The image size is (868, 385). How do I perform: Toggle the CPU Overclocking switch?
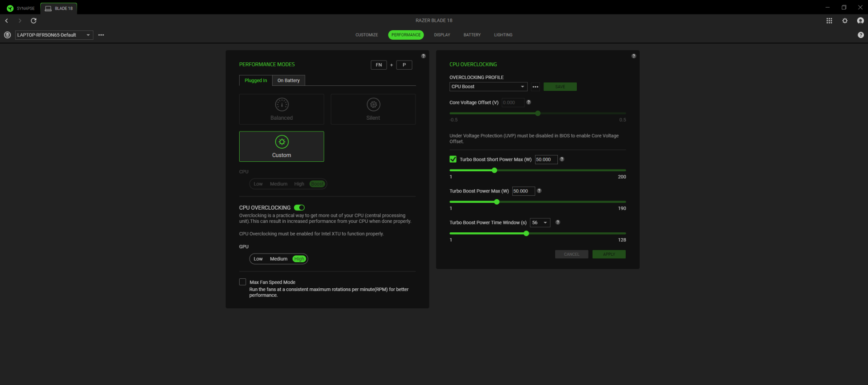click(x=299, y=207)
